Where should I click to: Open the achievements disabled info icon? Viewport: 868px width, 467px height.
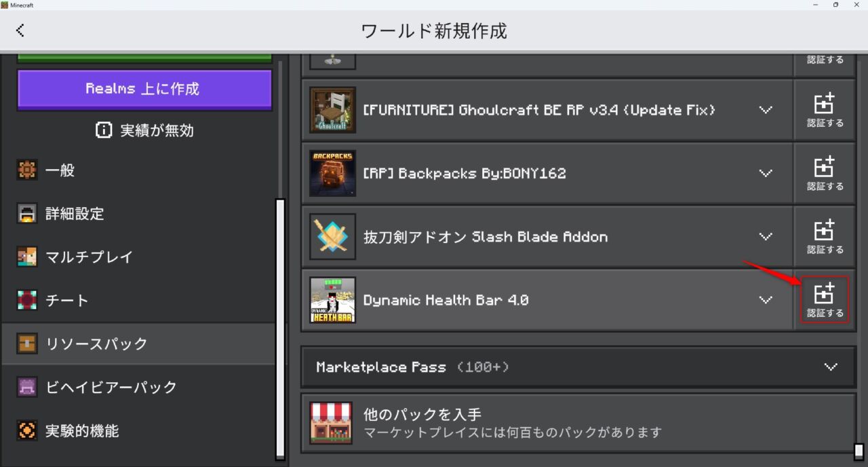pyautogui.click(x=104, y=130)
